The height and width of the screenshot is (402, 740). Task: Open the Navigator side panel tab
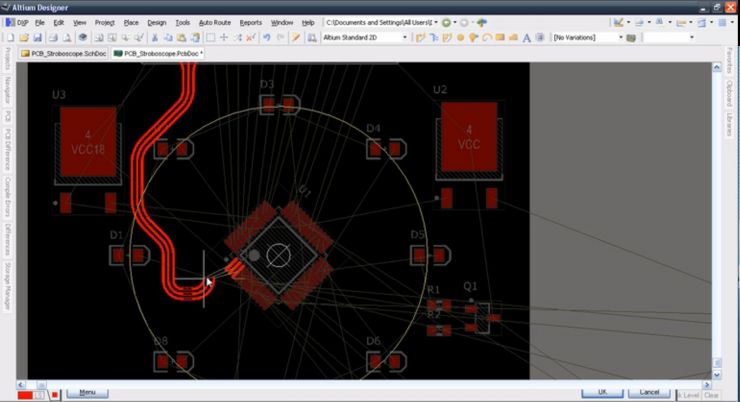(x=8, y=91)
